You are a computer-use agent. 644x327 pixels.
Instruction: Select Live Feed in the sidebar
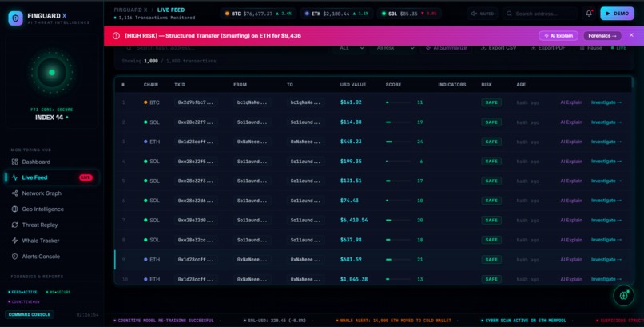(x=52, y=177)
